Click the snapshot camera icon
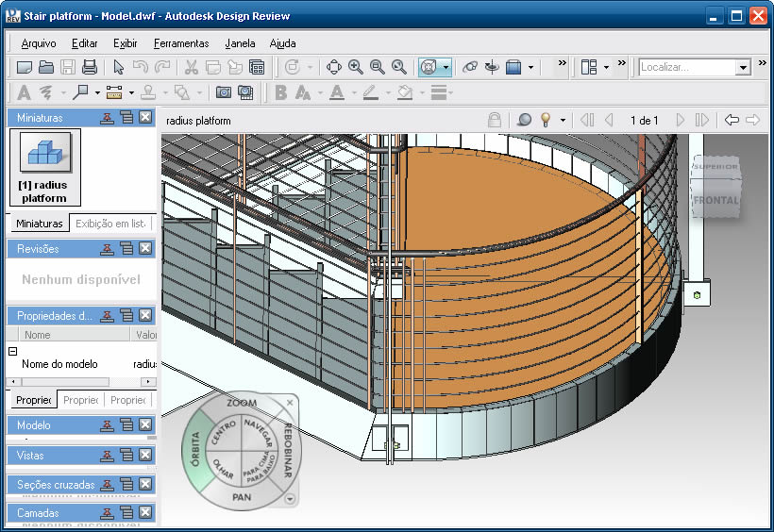Image resolution: width=774 pixels, height=532 pixels. click(224, 92)
